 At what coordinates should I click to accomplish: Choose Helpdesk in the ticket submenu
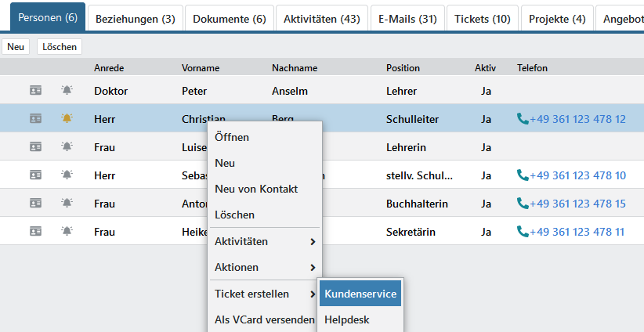pos(346,320)
